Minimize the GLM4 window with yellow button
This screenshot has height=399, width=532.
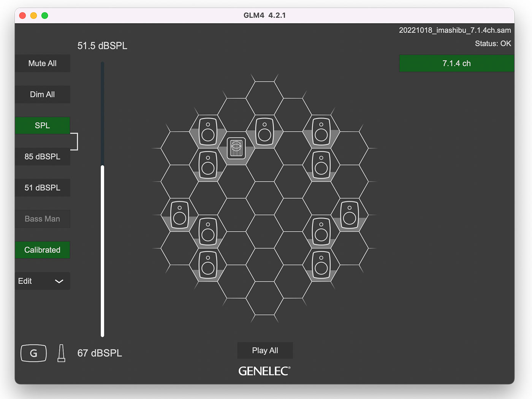(x=33, y=16)
